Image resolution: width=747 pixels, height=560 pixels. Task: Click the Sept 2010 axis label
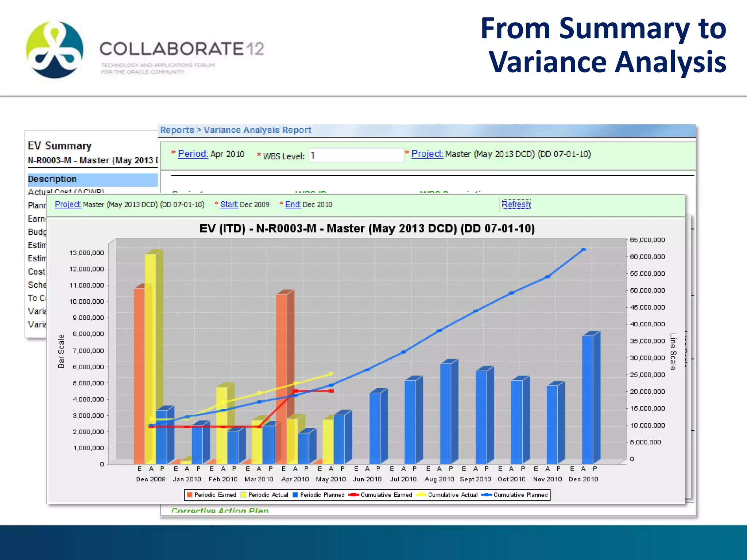(x=475, y=479)
